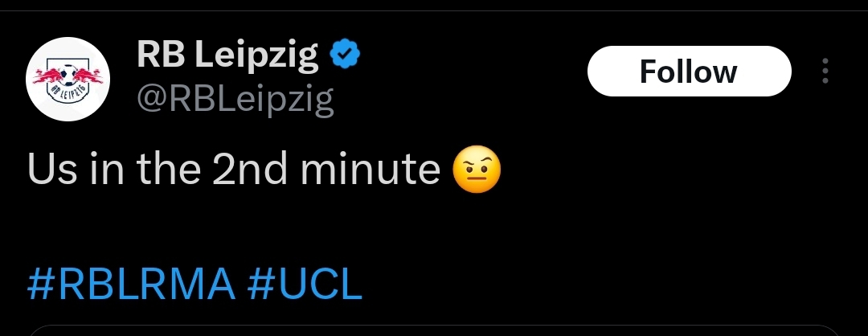Open the embedded card below the hashtags
The image size is (868, 336).
(x=434, y=330)
